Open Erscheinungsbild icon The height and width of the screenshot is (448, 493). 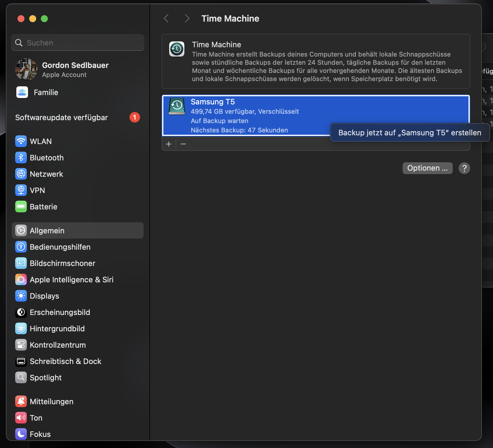click(21, 312)
